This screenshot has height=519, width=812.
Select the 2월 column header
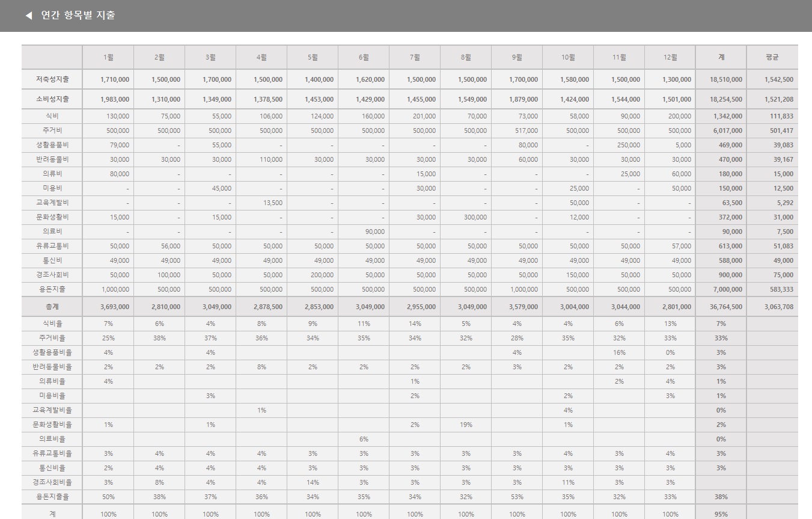(159, 57)
